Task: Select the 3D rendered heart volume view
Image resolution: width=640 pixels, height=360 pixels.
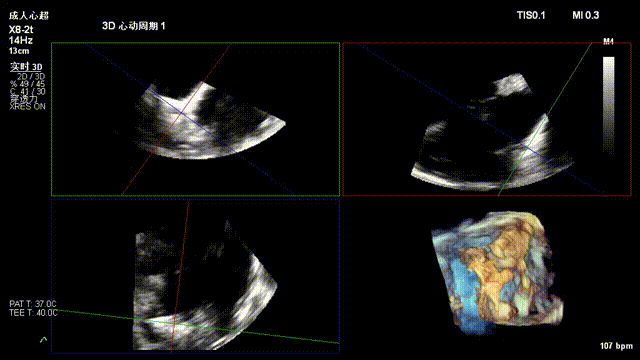Action: click(x=497, y=273)
